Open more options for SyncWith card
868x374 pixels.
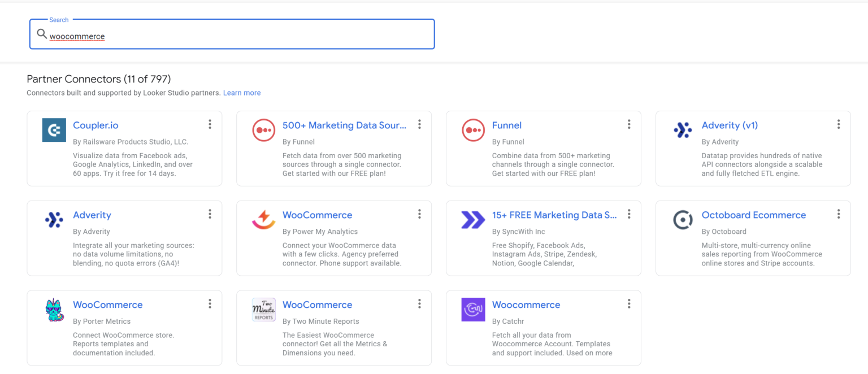tap(629, 214)
